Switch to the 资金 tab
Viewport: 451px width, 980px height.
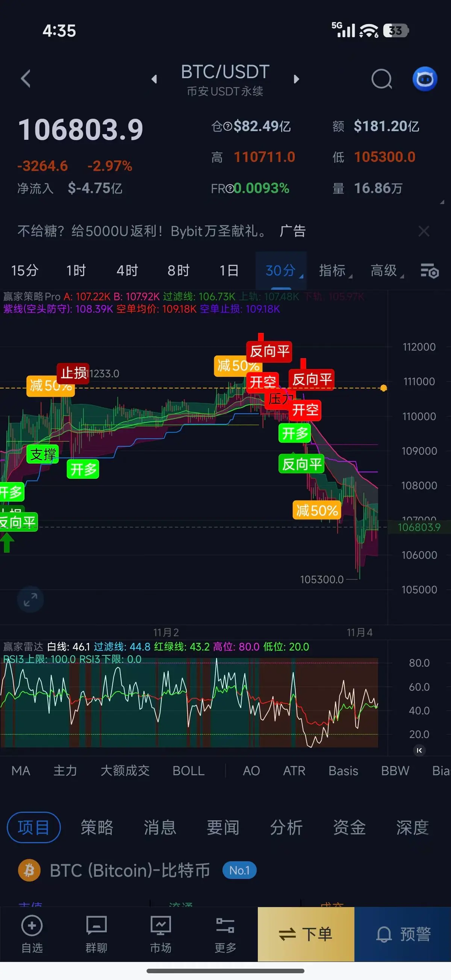coord(350,827)
